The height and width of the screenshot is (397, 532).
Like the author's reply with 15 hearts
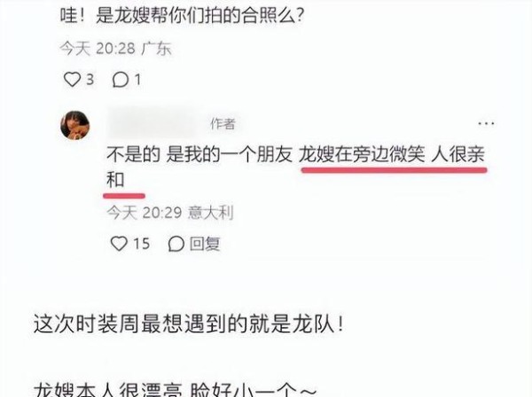click(119, 244)
